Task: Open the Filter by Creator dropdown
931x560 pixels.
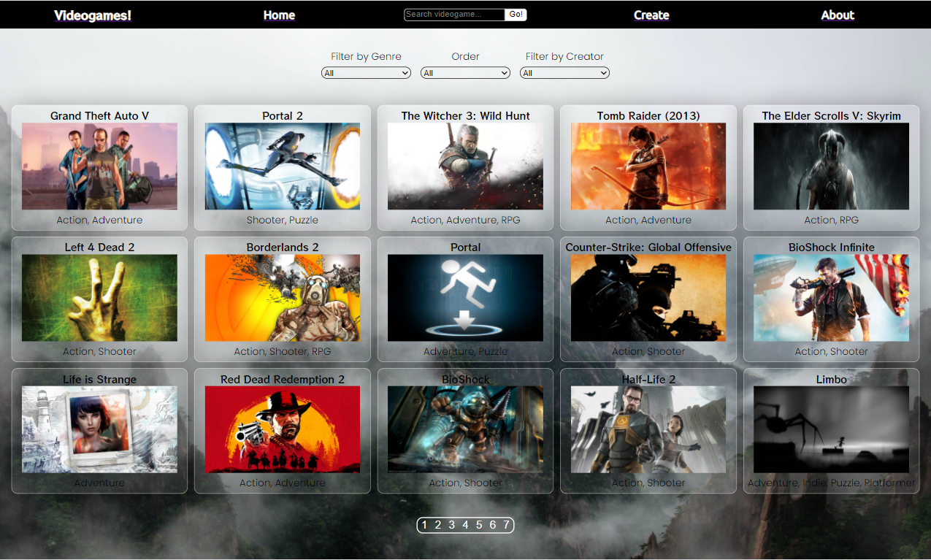Action: coord(564,73)
